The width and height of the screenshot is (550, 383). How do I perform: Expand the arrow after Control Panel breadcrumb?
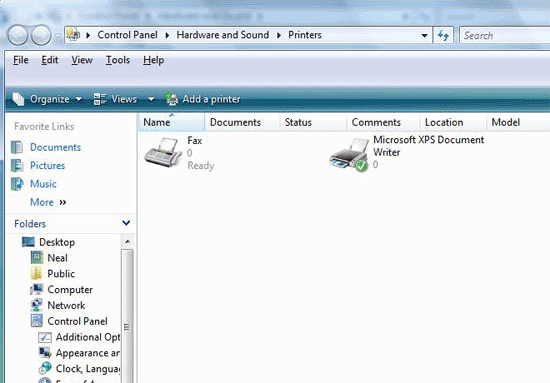click(x=167, y=35)
